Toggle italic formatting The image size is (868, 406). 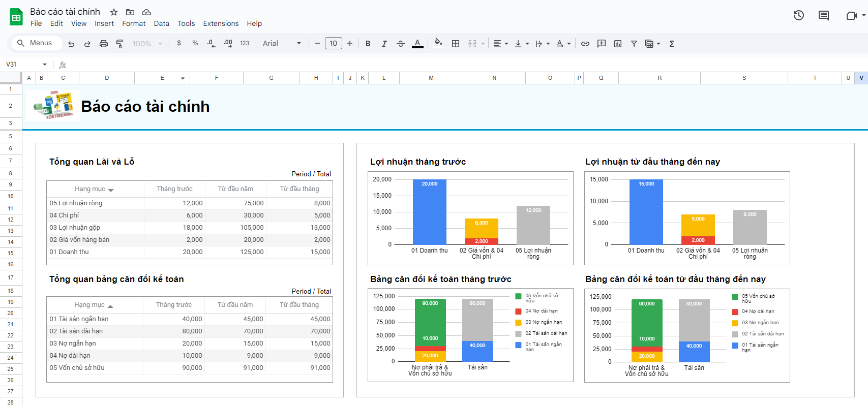pyautogui.click(x=384, y=44)
